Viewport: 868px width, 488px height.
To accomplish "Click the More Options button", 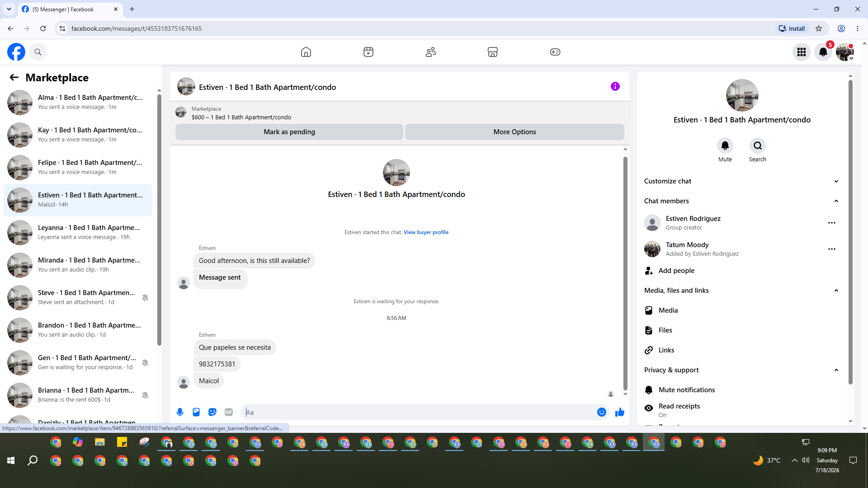I will pyautogui.click(x=514, y=132).
